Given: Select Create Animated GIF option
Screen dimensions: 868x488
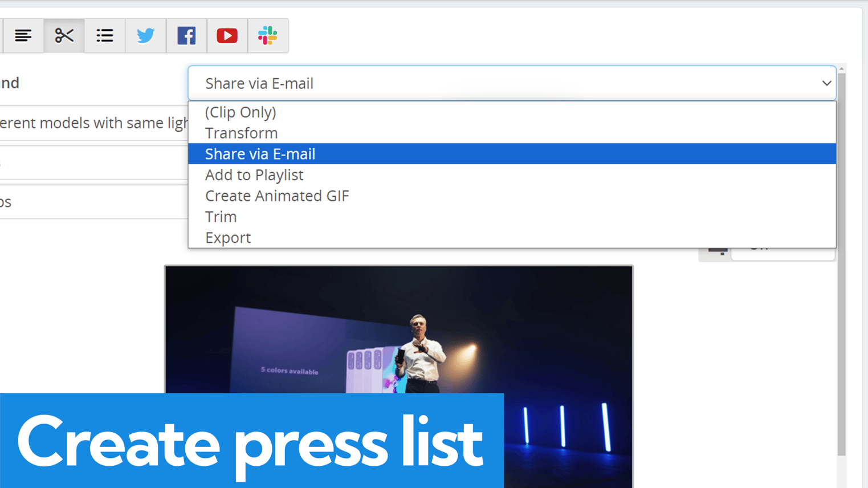Looking at the screenshot, I should 277,196.
